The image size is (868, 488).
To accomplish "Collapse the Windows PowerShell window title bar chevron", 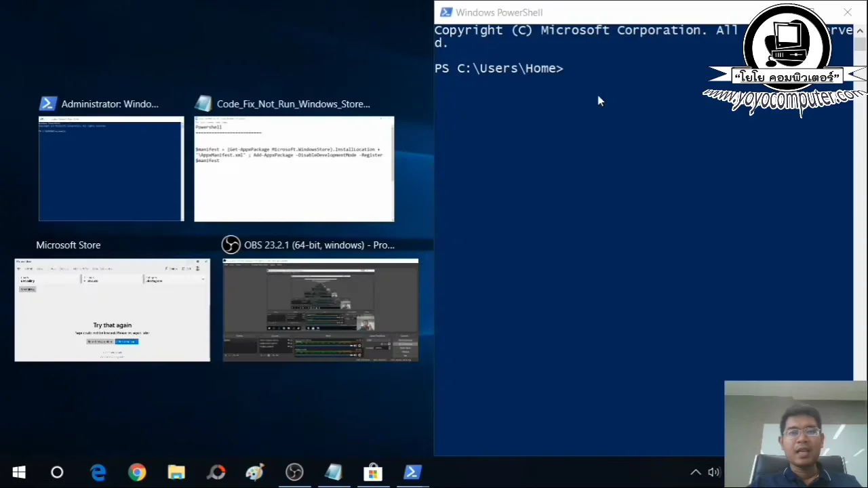I will (860, 30).
